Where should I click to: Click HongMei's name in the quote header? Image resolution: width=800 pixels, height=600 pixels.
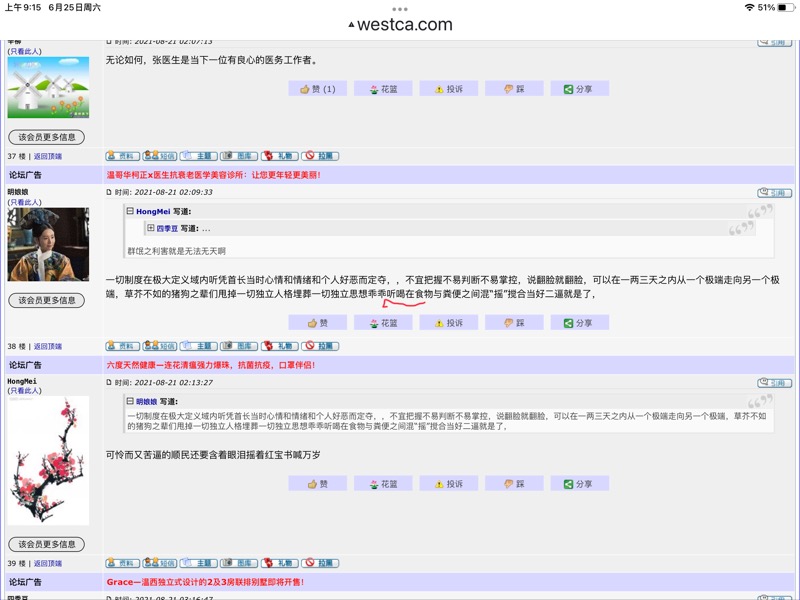(x=153, y=211)
